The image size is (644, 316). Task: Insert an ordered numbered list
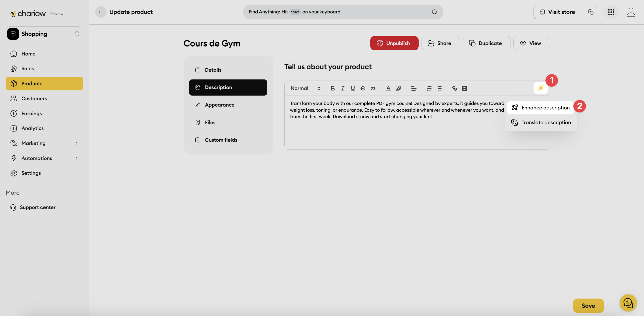[429, 88]
